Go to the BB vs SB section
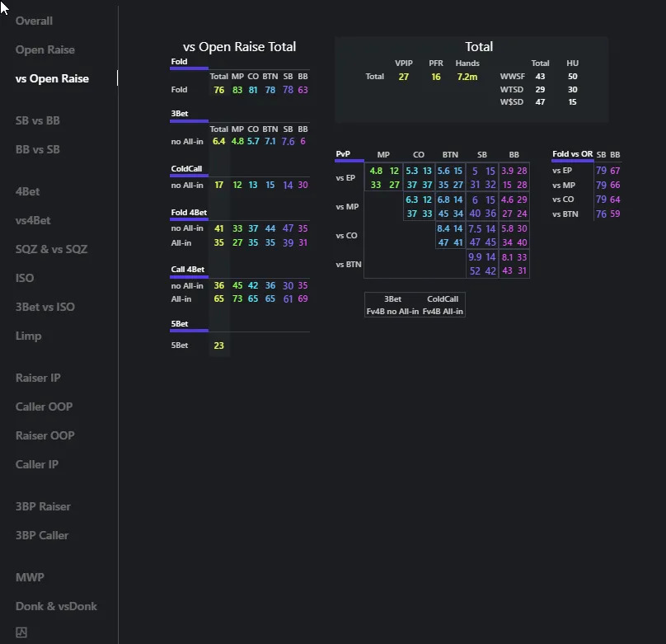The height and width of the screenshot is (644, 666). (37, 149)
